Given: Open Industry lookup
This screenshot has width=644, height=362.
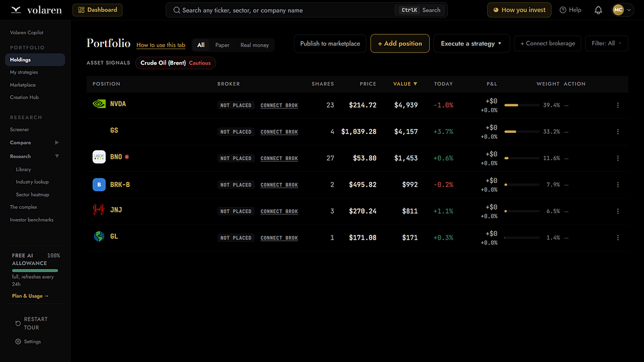Looking at the screenshot, I should click(x=32, y=182).
